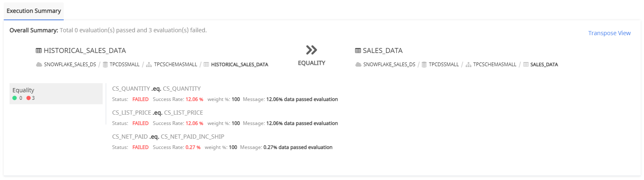Viewport: 644px width, 180px height.
Task: Click the 0.27 % success rate value
Action: tap(193, 147)
